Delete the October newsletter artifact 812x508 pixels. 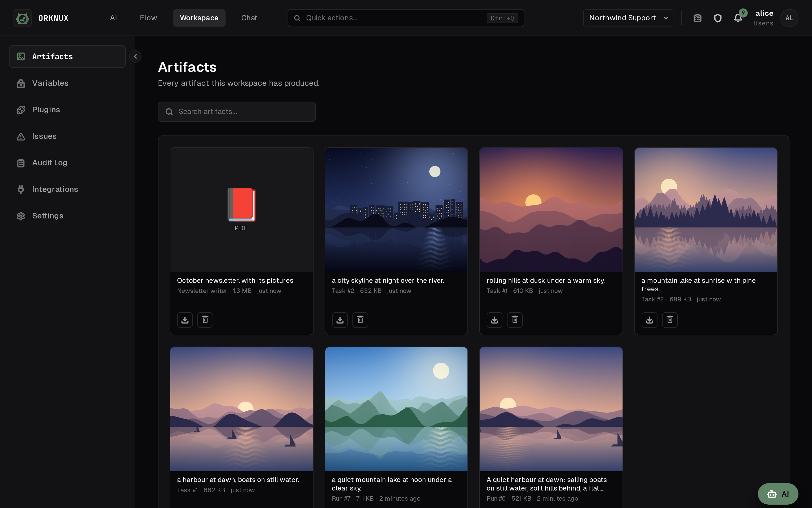[205, 320]
